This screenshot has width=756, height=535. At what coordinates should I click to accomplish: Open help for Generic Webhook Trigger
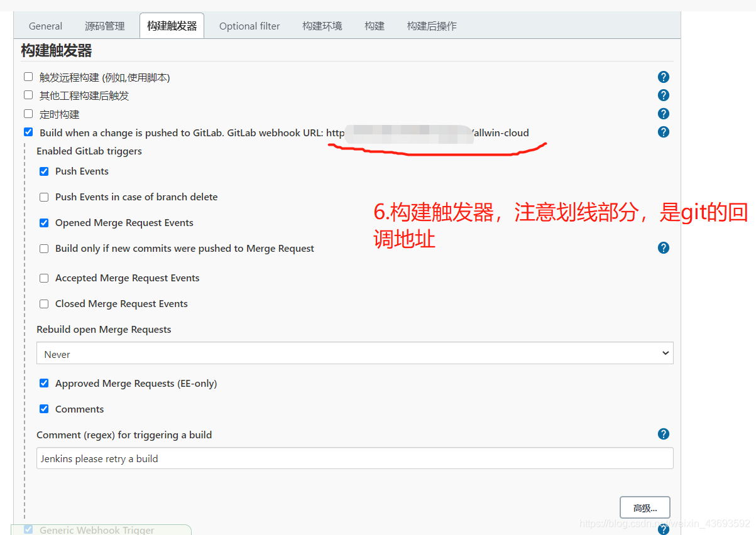663,530
